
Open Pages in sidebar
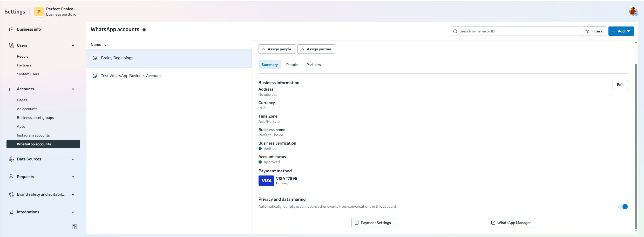point(22,100)
